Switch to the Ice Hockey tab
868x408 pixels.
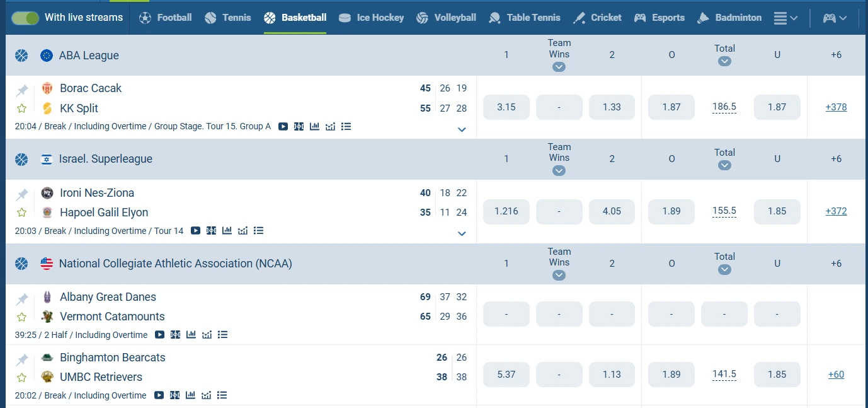coord(371,18)
